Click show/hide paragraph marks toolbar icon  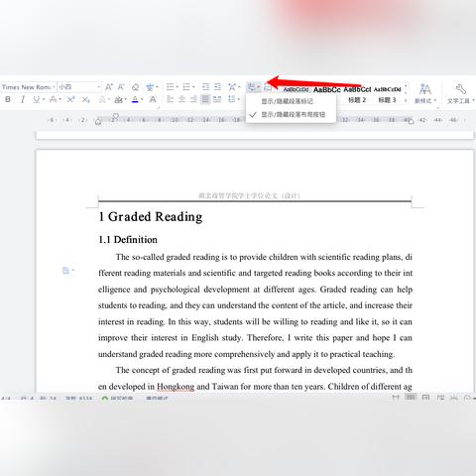(x=252, y=87)
